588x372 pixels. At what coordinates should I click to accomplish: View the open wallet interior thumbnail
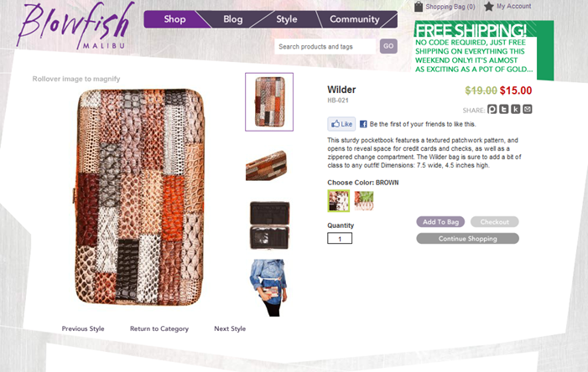point(269,225)
